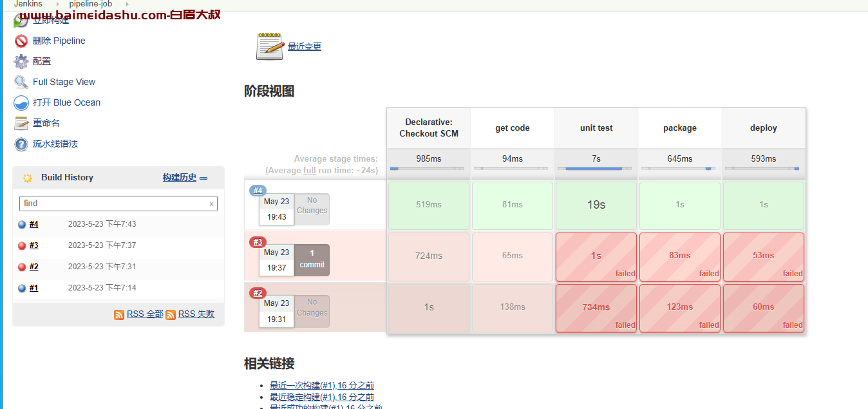
Task: Click the #4 badge in stage view
Action: pyautogui.click(x=258, y=190)
